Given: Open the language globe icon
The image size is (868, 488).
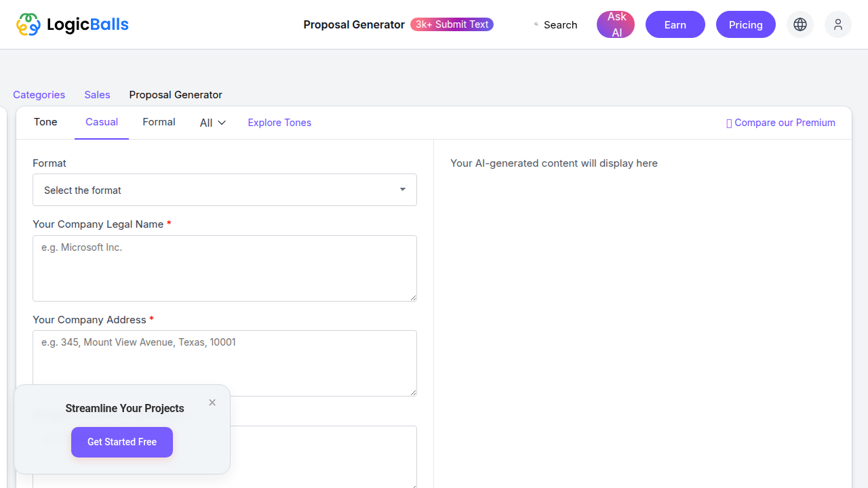Looking at the screenshot, I should 800,24.
